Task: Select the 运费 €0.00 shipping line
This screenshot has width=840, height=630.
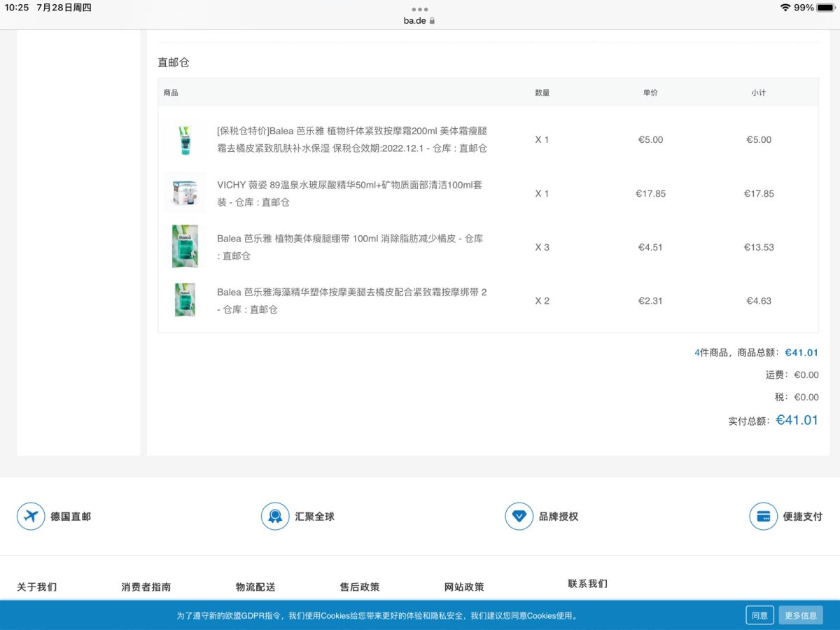Action: (792, 375)
